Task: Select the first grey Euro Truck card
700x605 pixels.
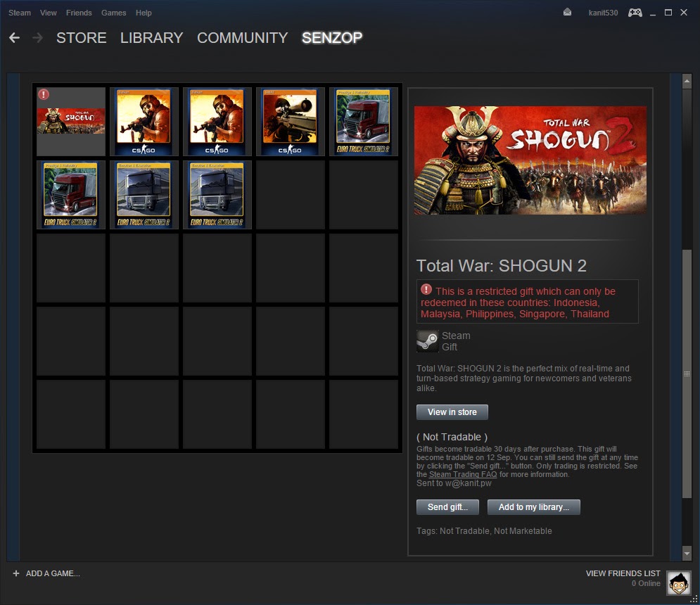Action: [144, 195]
